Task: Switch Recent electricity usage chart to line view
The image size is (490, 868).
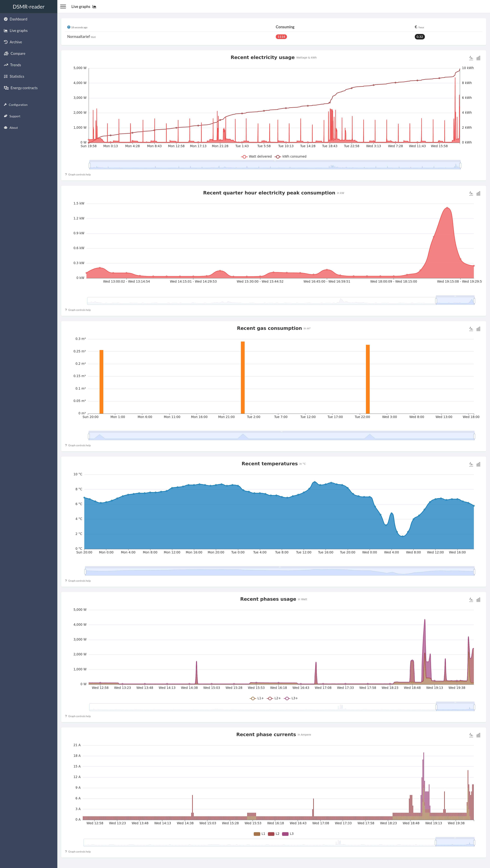Action: (x=471, y=58)
